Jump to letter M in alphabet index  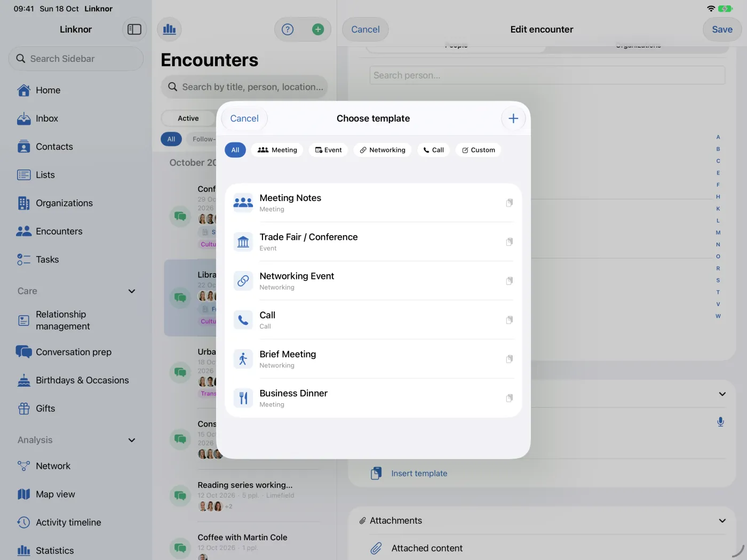pyautogui.click(x=718, y=233)
